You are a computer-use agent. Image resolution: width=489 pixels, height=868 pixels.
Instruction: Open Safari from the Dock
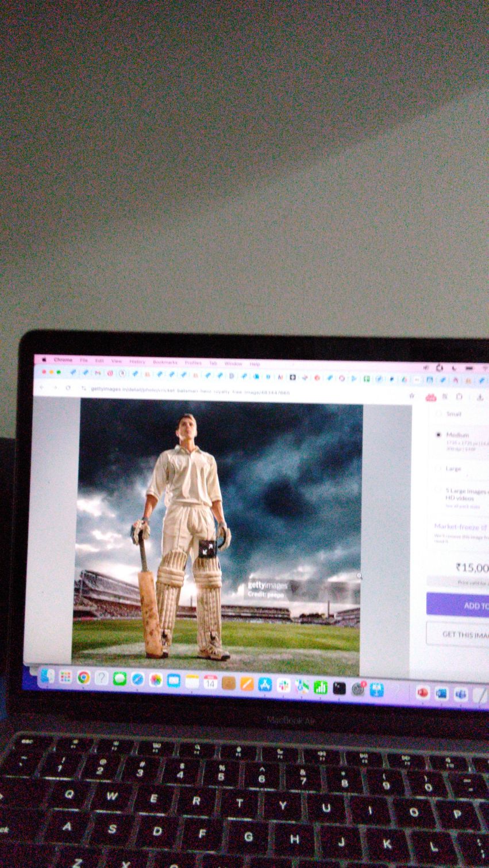(137, 679)
